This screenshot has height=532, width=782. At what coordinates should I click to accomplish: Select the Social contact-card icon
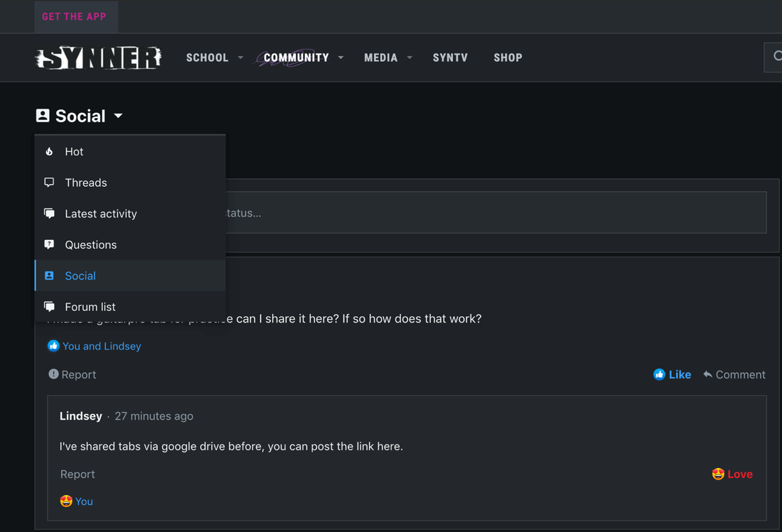(x=48, y=276)
